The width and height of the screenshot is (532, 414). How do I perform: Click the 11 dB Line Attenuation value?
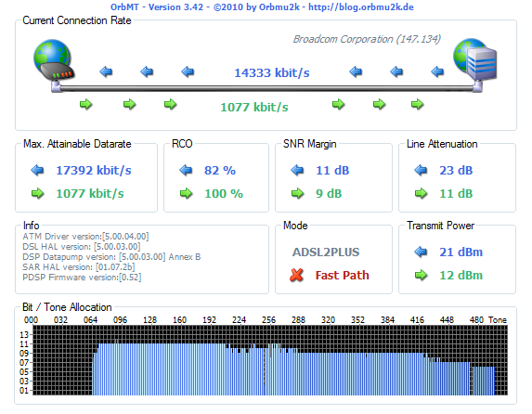point(456,194)
